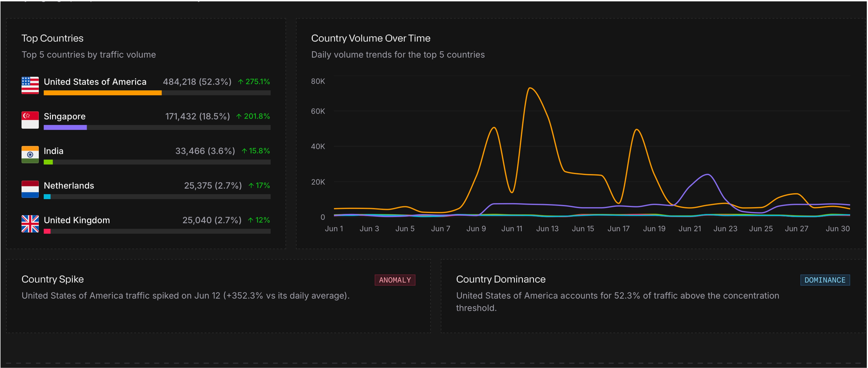The width and height of the screenshot is (868, 368).
Task: Click the green India traffic bar
Action: [x=48, y=162]
